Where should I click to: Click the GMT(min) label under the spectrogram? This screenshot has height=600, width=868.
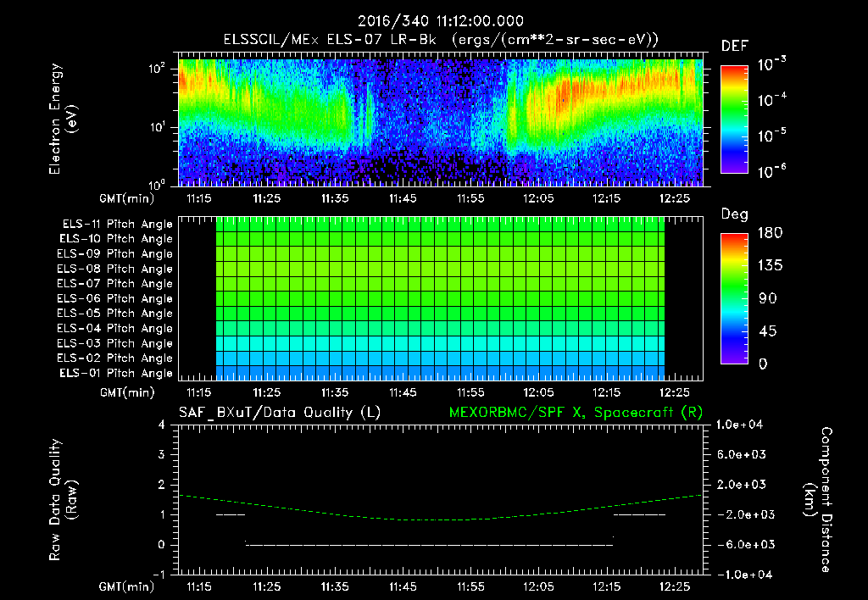(127, 198)
